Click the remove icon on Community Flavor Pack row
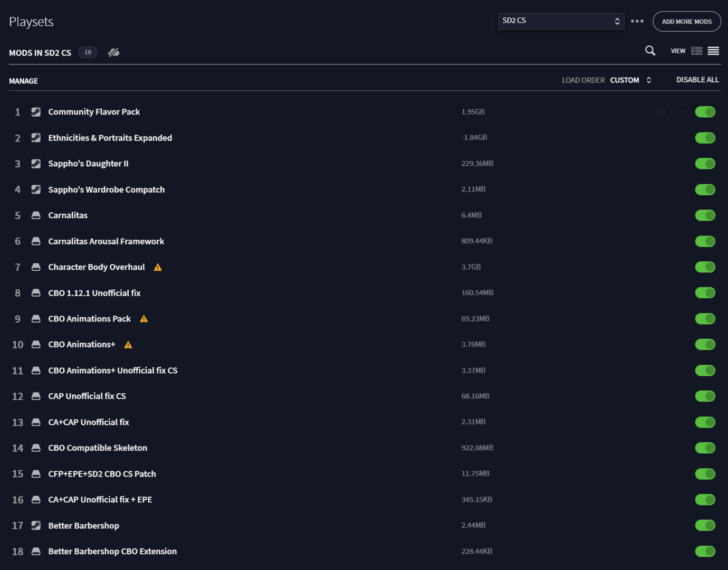The width and height of the screenshot is (728, 570). (x=661, y=112)
